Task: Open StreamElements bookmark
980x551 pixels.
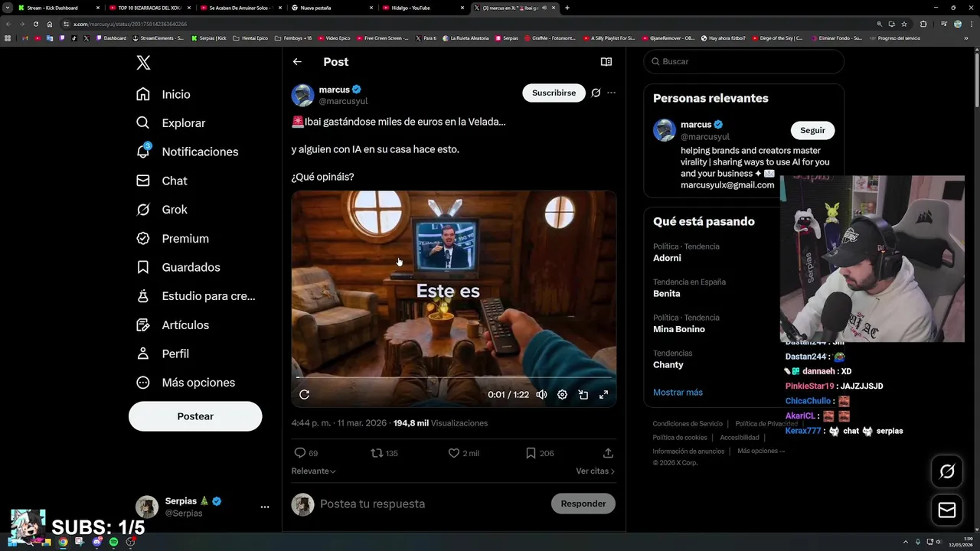Action: (x=158, y=38)
